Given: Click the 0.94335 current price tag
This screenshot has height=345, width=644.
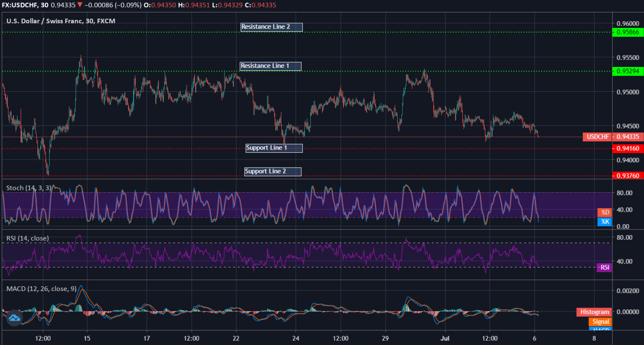Looking at the screenshot, I should click(x=628, y=137).
